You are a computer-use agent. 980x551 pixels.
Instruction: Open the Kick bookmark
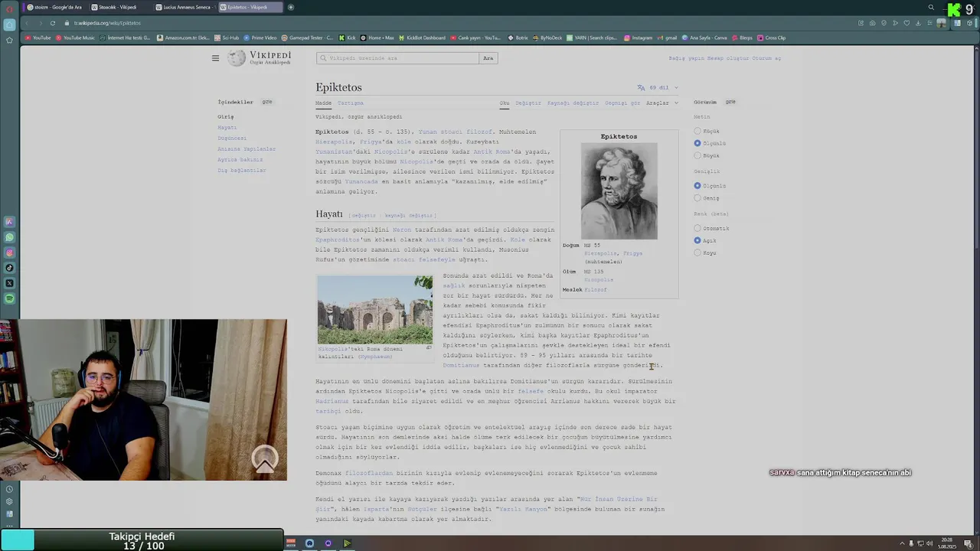[348, 37]
